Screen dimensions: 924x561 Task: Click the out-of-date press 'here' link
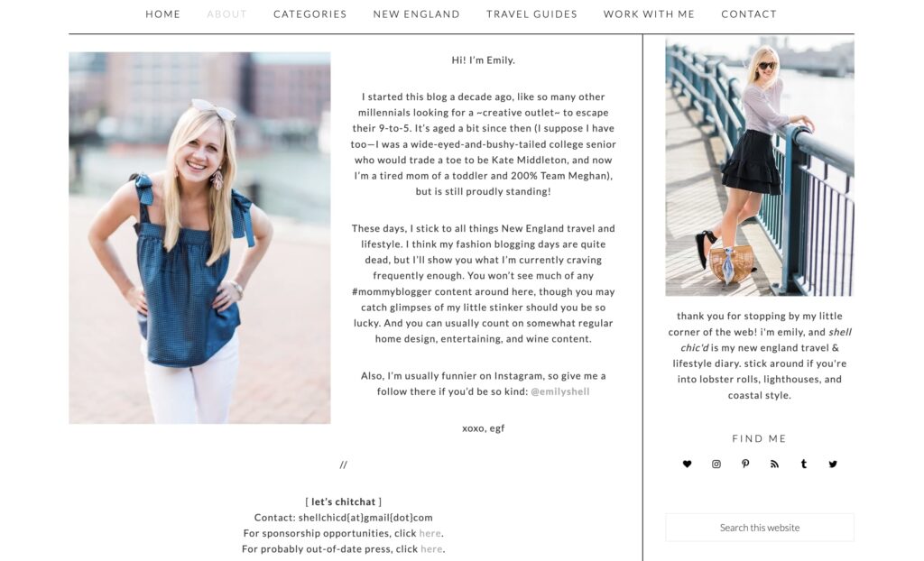[x=431, y=549]
